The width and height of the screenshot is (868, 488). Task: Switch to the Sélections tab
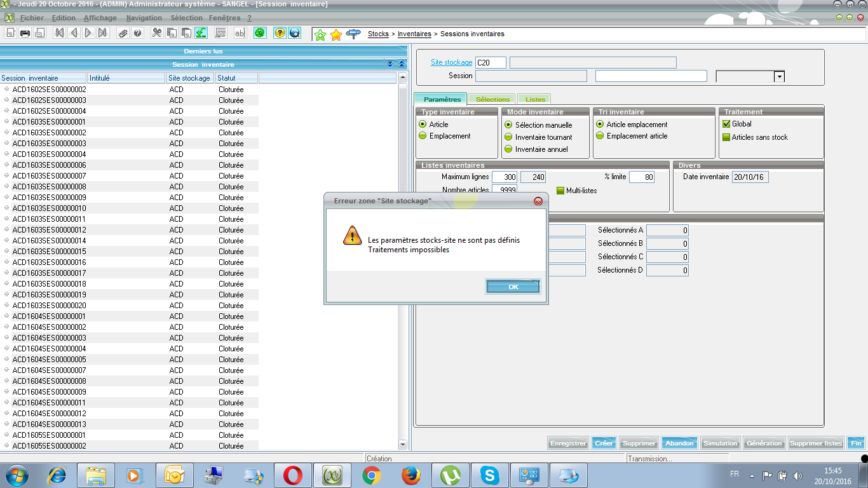(x=492, y=99)
